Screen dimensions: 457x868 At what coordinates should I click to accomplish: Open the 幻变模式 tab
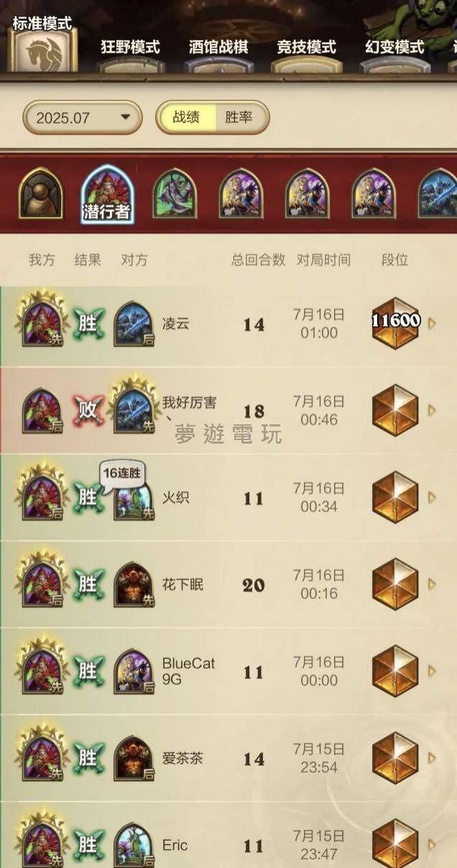(x=394, y=48)
